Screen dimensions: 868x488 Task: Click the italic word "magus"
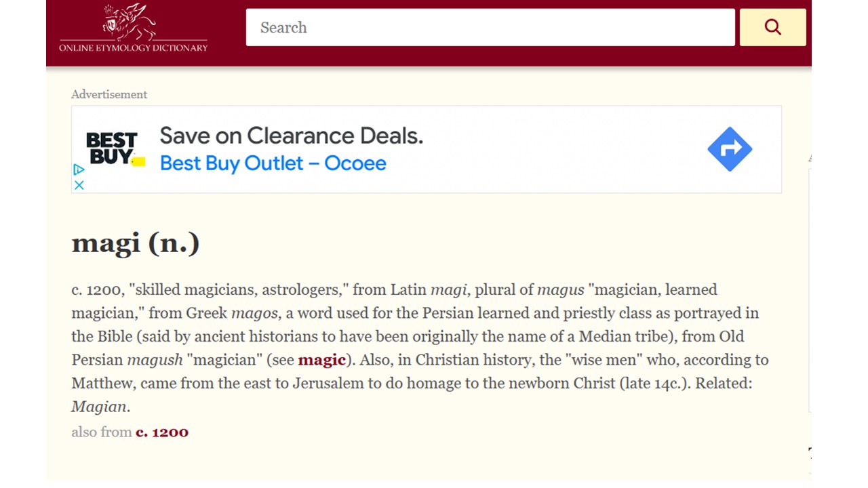click(x=560, y=290)
